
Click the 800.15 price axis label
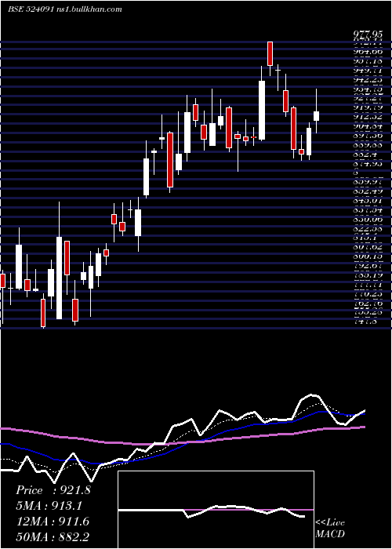367,256
